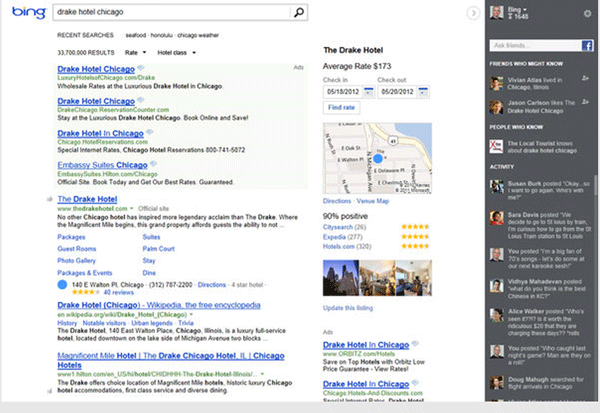Select the recent search 'seafood'

click(x=135, y=35)
